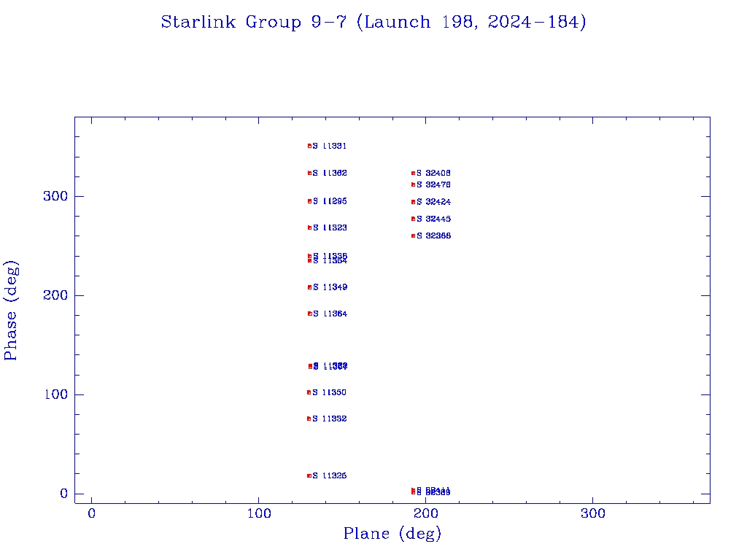Image resolution: width=747 pixels, height=560 pixels.
Task: Select the 'S 11325' satellite label
Action: tap(330, 475)
